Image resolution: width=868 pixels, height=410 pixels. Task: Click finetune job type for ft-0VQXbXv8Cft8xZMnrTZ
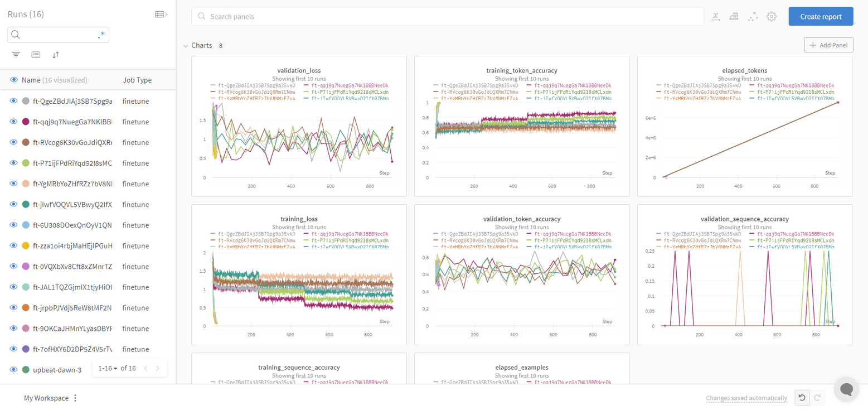pos(137,266)
